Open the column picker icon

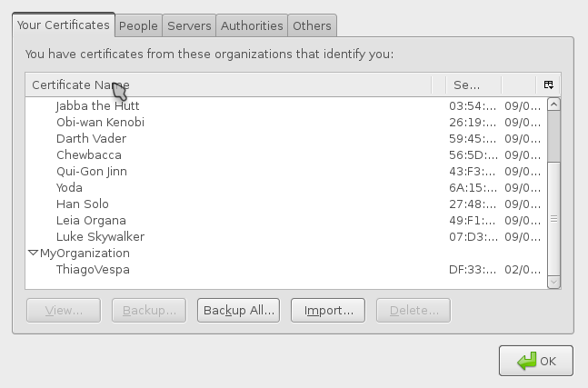coord(549,85)
